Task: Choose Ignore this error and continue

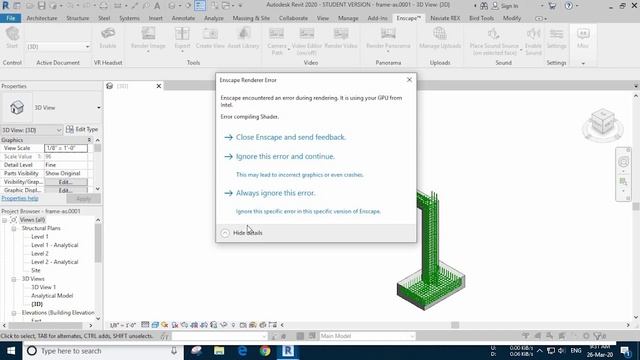Action: point(285,156)
